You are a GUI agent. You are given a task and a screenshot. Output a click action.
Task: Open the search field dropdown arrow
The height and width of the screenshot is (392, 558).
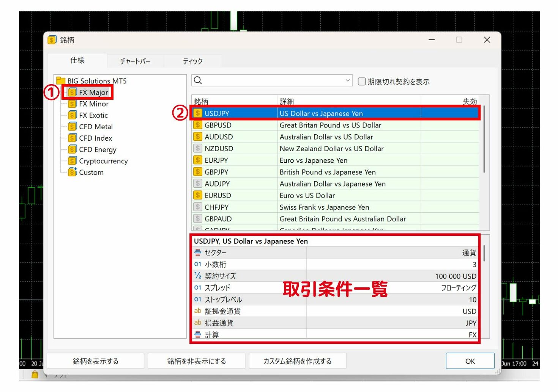pos(348,80)
